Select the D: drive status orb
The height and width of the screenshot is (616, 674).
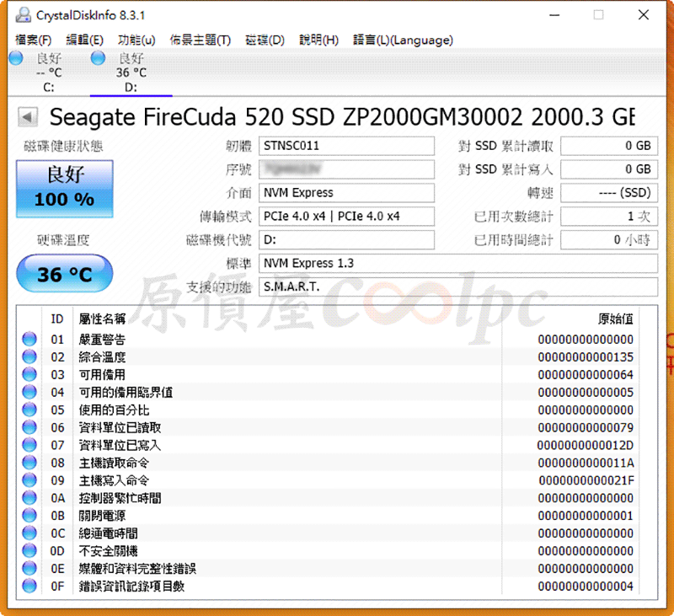[x=98, y=57]
